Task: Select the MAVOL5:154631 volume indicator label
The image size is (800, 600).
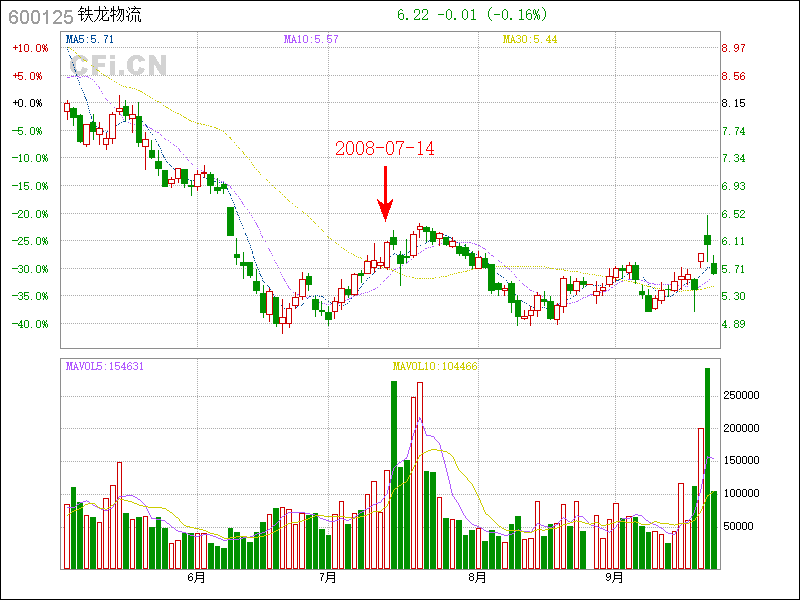Action: 105,366
